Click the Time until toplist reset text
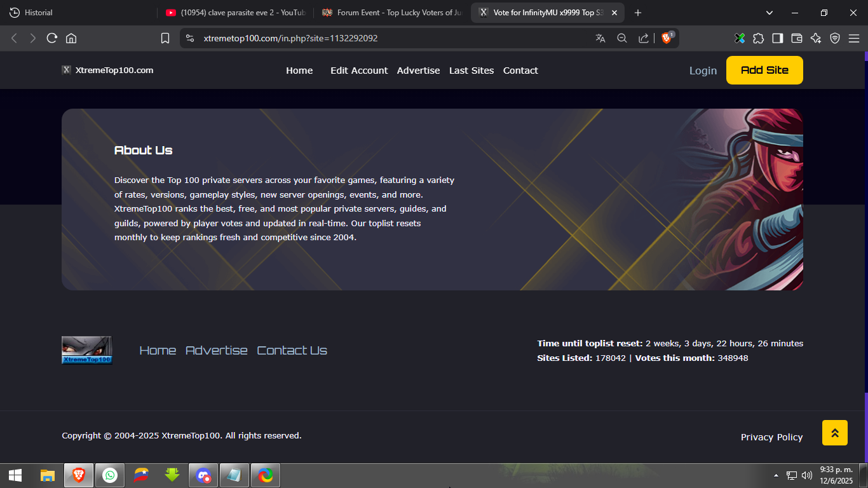 [x=670, y=343]
